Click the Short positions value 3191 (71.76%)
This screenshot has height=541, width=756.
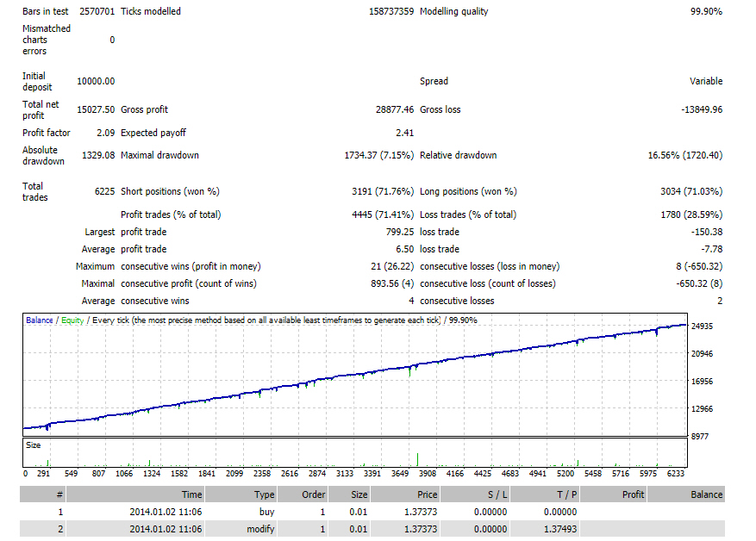(x=383, y=191)
